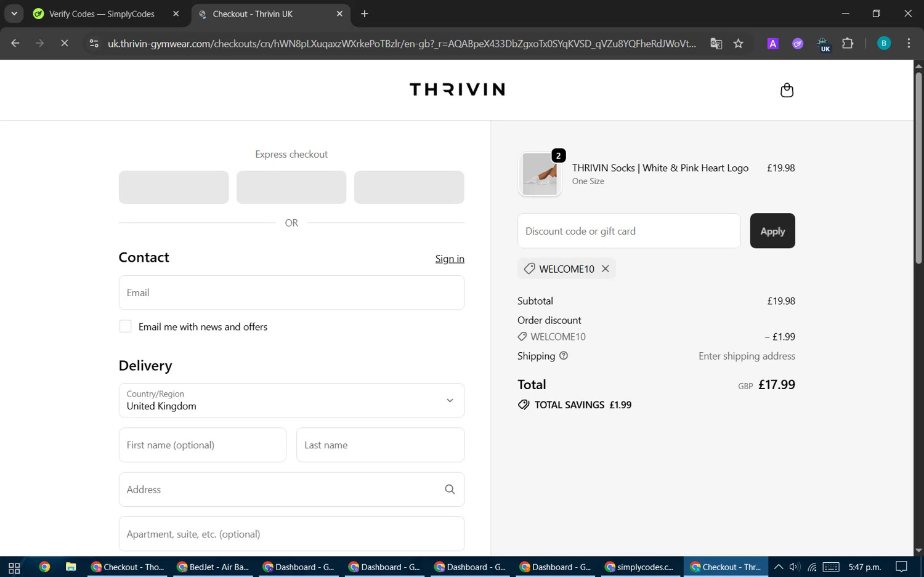The image size is (924, 577).
Task: Go back to the previous page
Action: [x=15, y=43]
